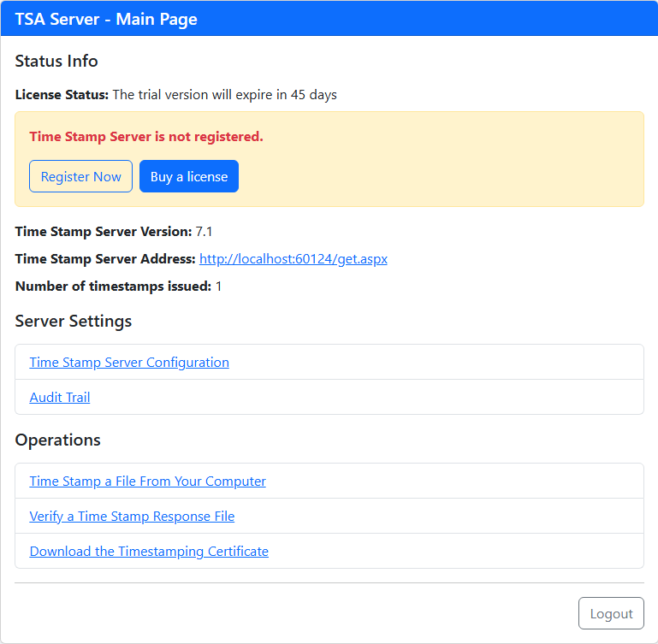
Task: Click the trial version will expire in 45 days text
Action: click(224, 95)
